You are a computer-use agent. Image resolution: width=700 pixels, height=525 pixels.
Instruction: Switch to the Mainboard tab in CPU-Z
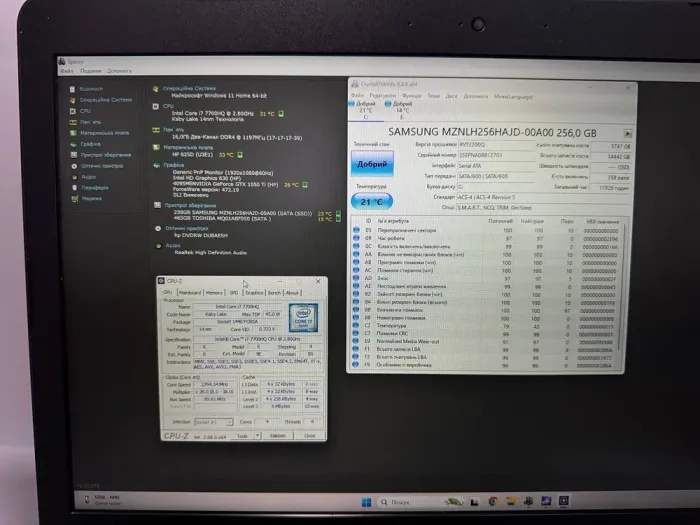point(190,293)
